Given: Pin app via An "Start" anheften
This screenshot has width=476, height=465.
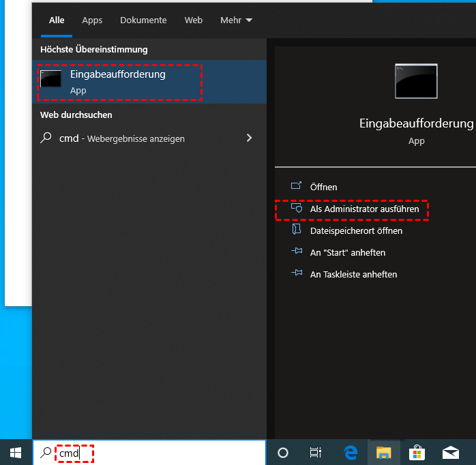Looking at the screenshot, I should [347, 253].
